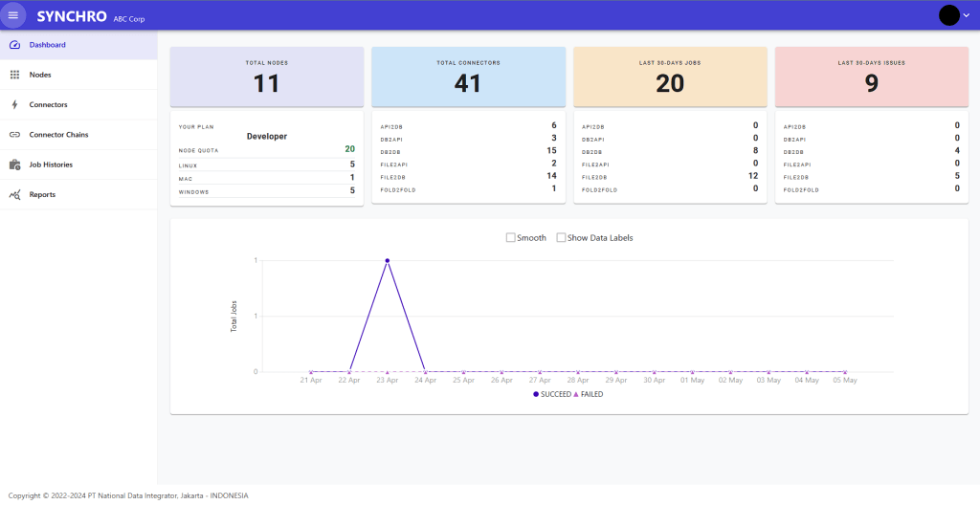Toggle the FAILED legend entry
The image size is (980, 505).
pyautogui.click(x=589, y=394)
